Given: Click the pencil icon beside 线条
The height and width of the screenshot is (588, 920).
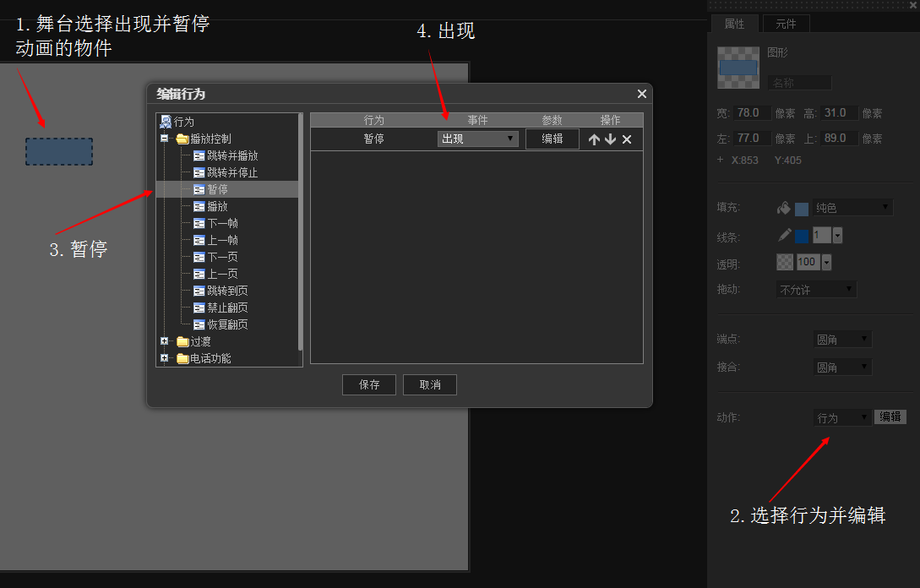Looking at the screenshot, I should [783, 235].
